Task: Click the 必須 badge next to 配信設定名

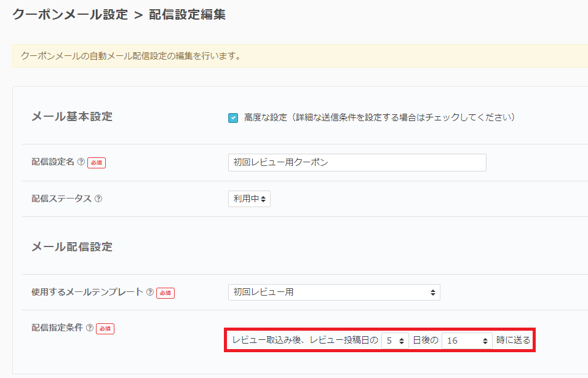Action: 97,163
